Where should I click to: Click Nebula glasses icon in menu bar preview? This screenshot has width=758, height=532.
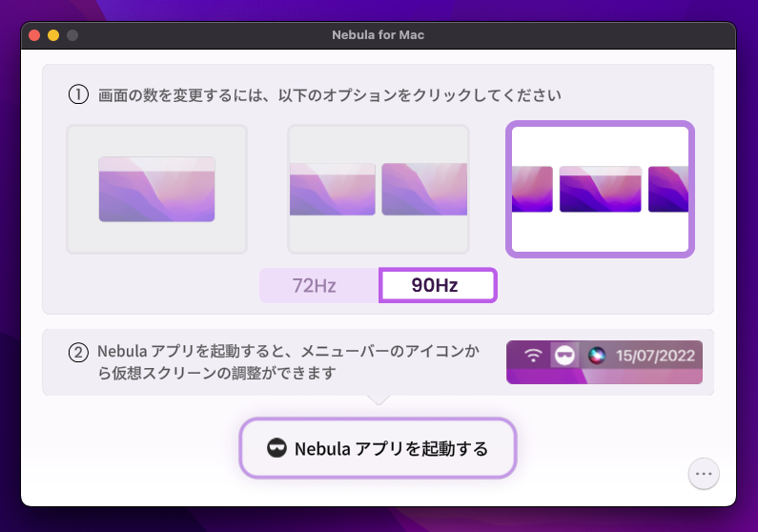pos(564,356)
